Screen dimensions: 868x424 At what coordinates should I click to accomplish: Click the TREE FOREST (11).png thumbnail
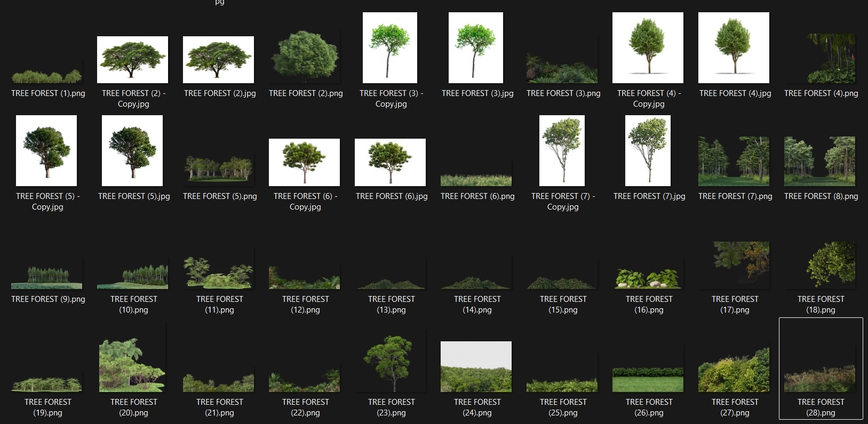pos(219,273)
